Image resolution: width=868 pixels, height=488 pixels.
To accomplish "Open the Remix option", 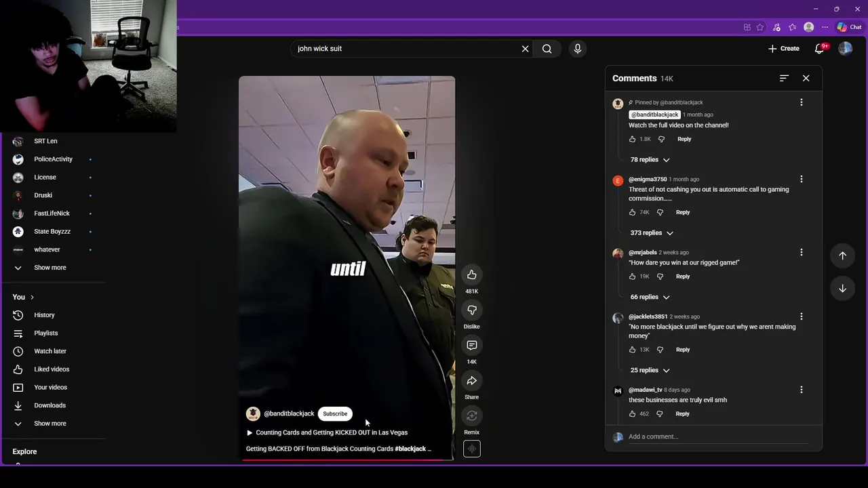I will pyautogui.click(x=471, y=415).
